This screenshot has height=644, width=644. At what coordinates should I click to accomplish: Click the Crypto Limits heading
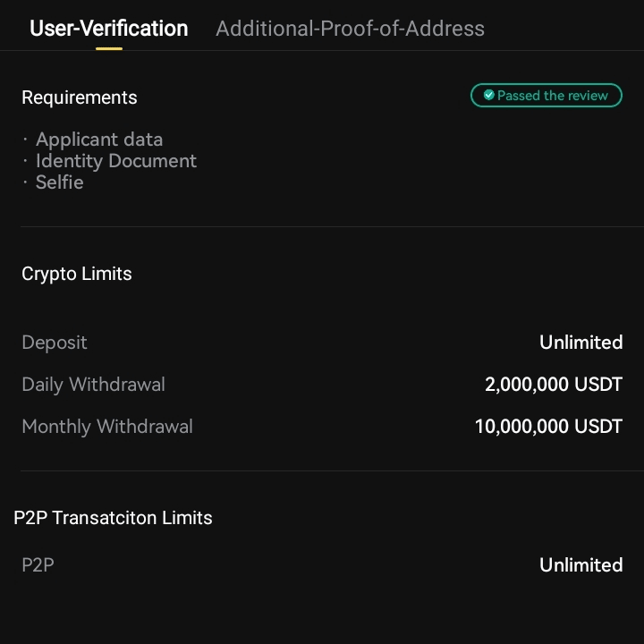click(x=77, y=274)
